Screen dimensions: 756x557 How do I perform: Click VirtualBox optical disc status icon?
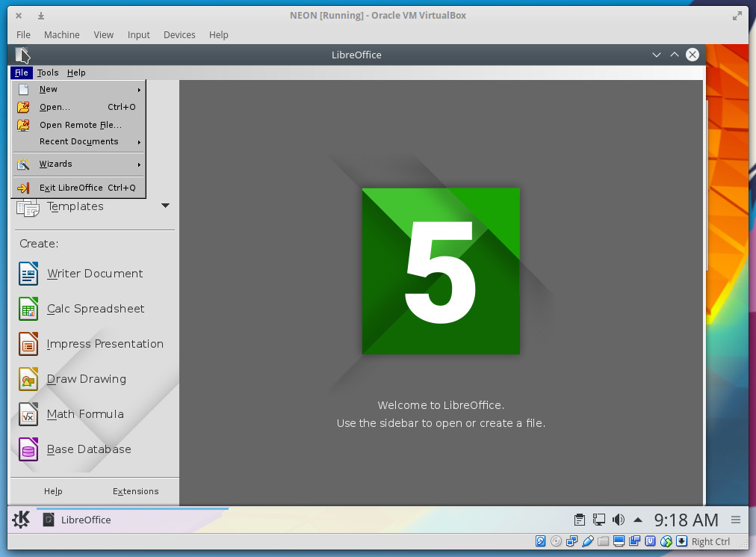[x=556, y=541]
